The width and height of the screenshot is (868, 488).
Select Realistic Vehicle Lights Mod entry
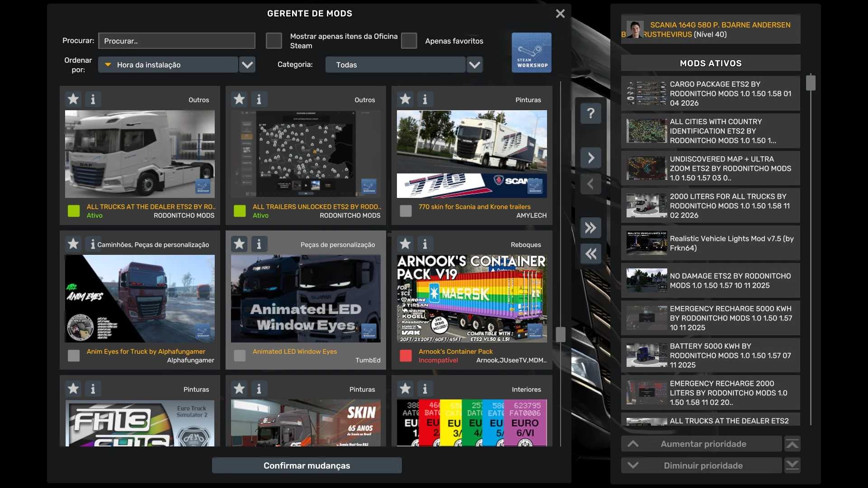pos(710,243)
